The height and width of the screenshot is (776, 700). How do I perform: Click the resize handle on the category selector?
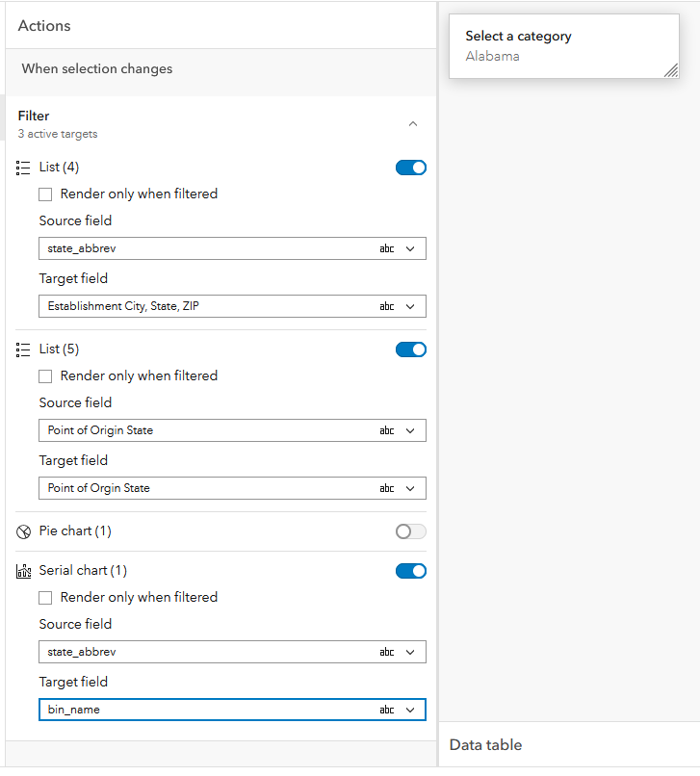[671, 70]
